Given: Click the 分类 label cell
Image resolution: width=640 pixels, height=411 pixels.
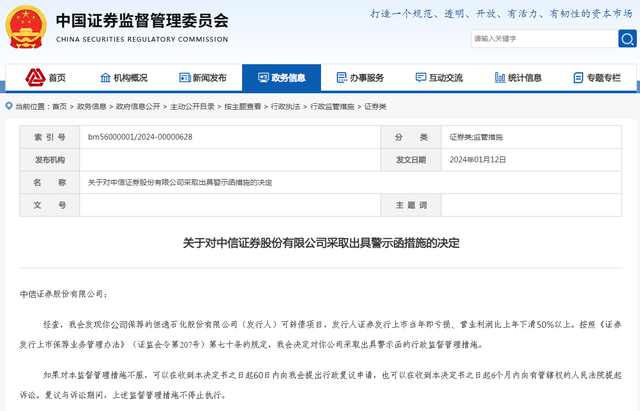Looking at the screenshot, I should point(411,137).
